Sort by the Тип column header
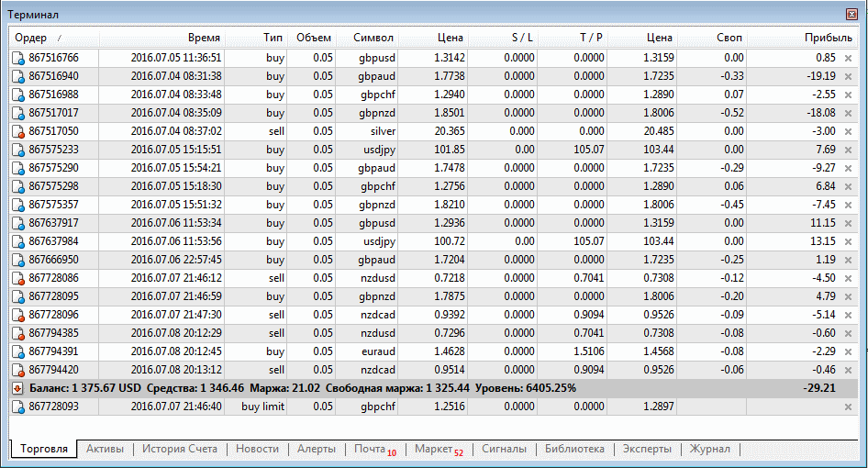 tap(256, 38)
